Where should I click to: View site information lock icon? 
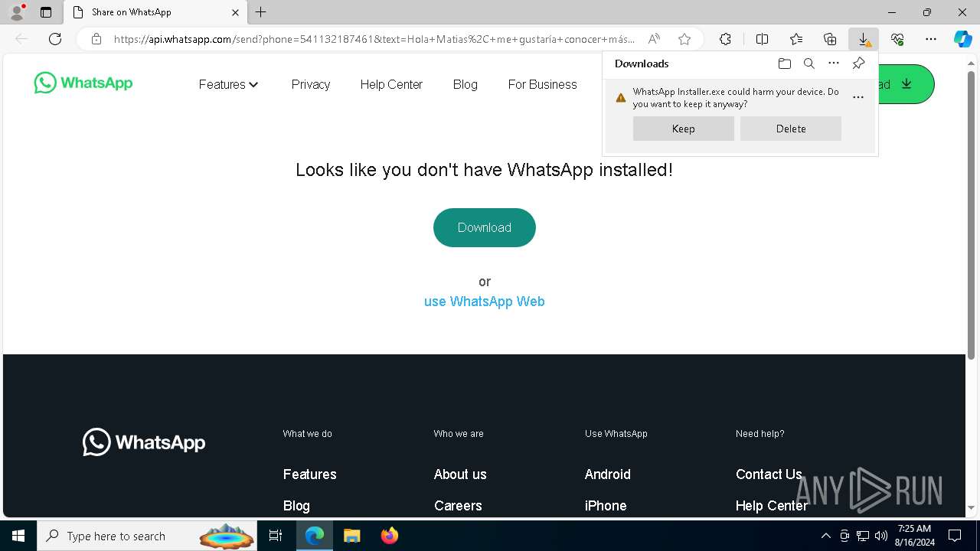coord(96,39)
